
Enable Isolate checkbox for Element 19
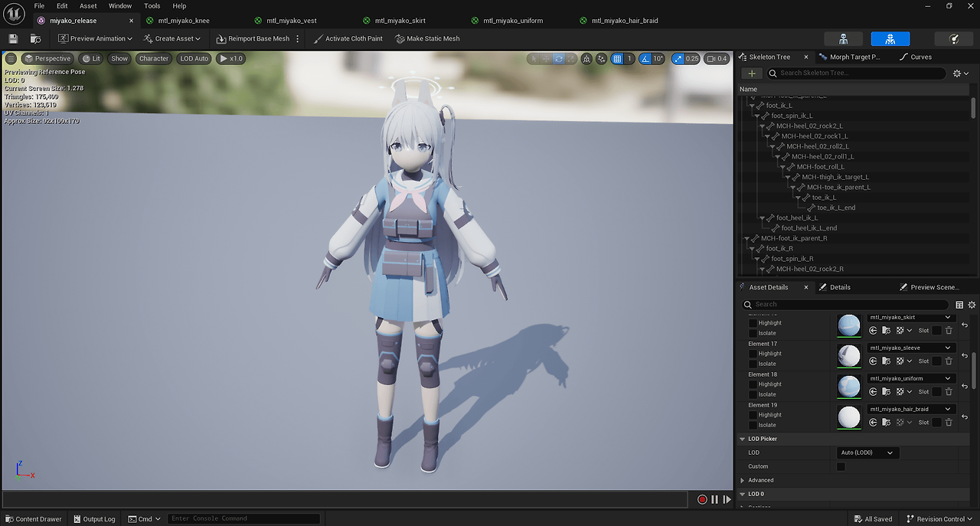[x=753, y=425]
